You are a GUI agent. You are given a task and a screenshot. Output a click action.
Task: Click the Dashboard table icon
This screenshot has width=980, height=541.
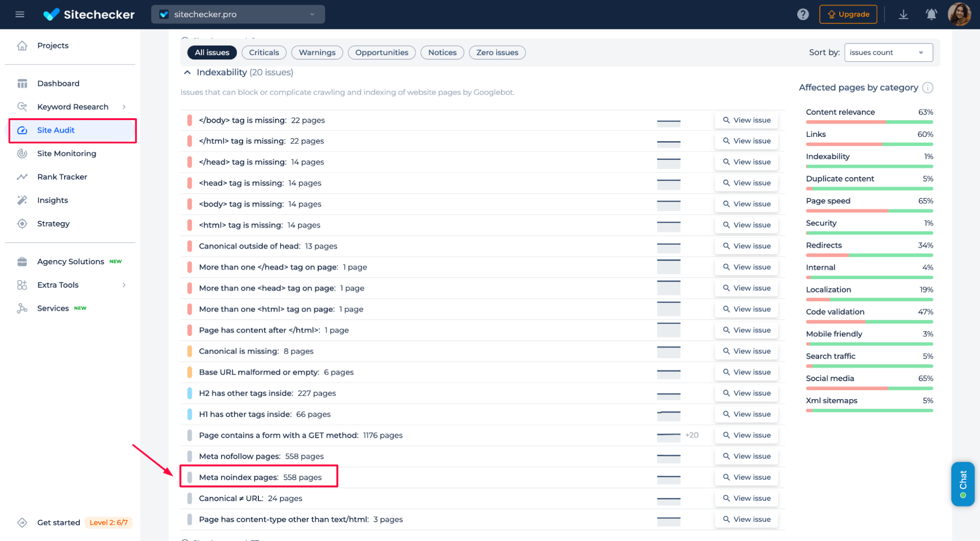[x=22, y=83]
